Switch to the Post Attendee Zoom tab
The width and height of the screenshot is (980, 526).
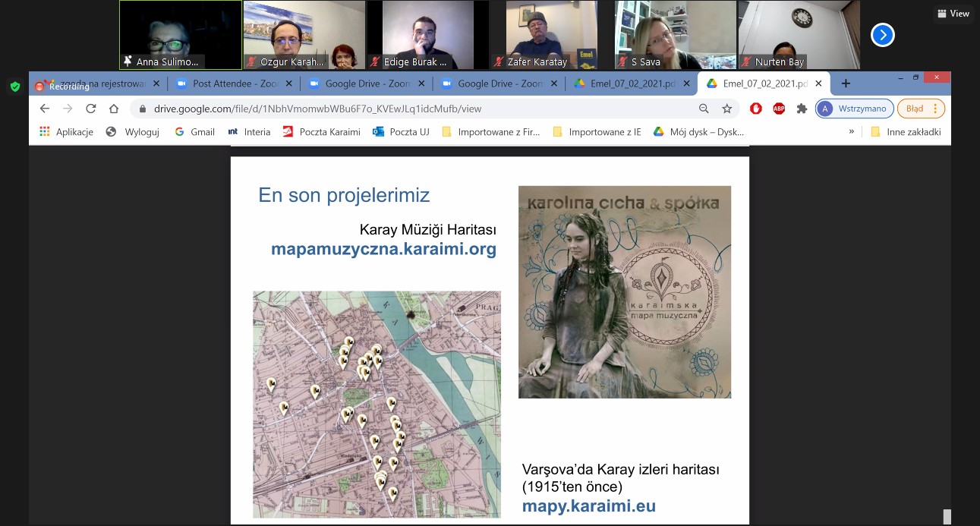point(235,83)
